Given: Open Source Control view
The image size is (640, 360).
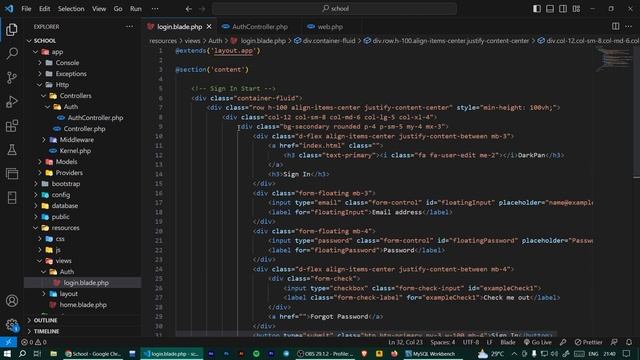Looking at the screenshot, I should coord(12,78).
